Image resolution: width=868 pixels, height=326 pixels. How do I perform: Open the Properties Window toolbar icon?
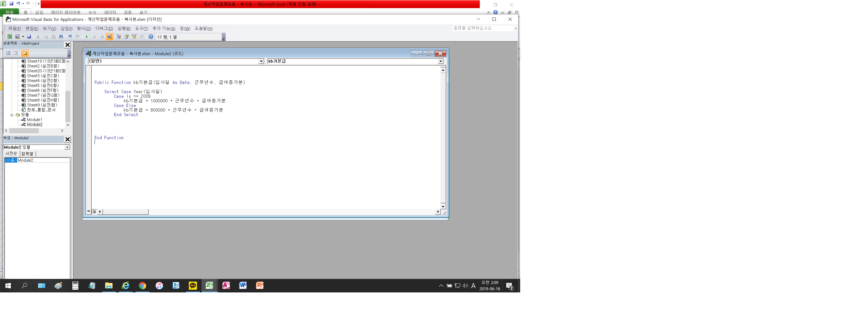[127, 37]
